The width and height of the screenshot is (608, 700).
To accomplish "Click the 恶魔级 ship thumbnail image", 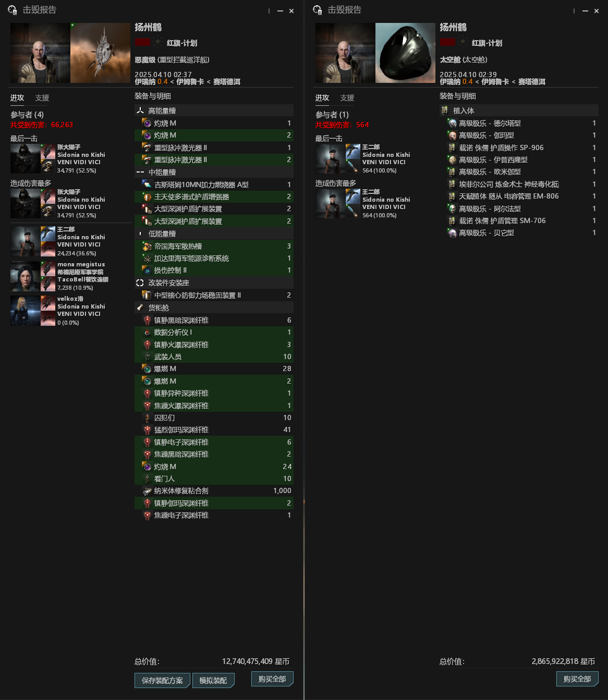I will click(x=100, y=53).
